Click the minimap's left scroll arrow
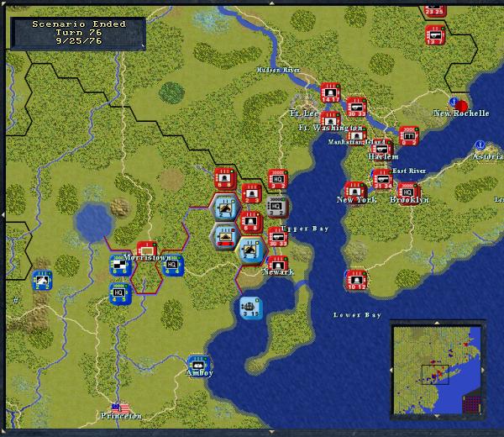This screenshot has height=437, width=504. (x=391, y=370)
